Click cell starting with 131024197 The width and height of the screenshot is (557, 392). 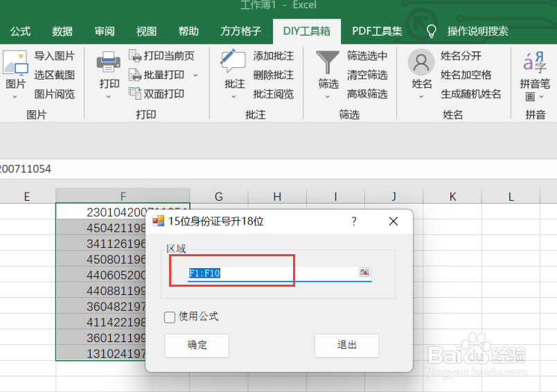[x=101, y=353]
